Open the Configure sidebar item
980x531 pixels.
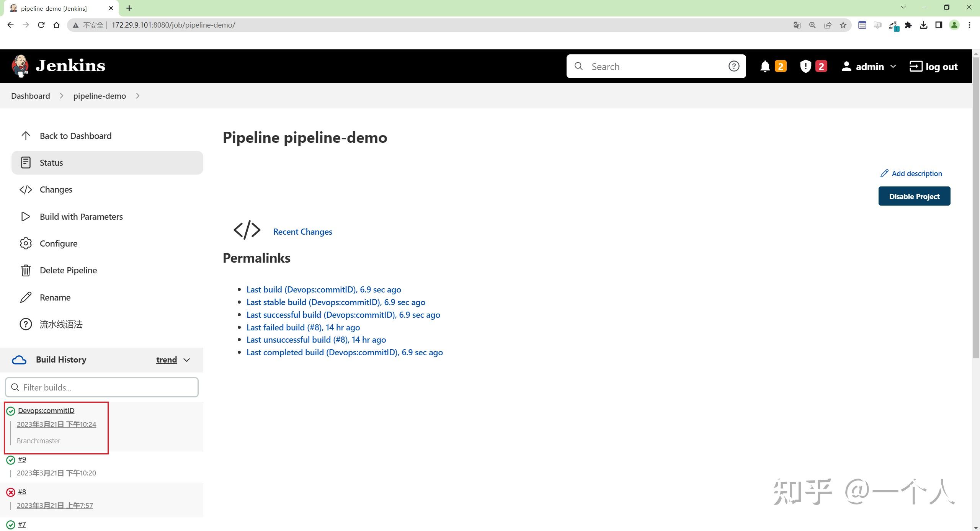[x=58, y=243]
